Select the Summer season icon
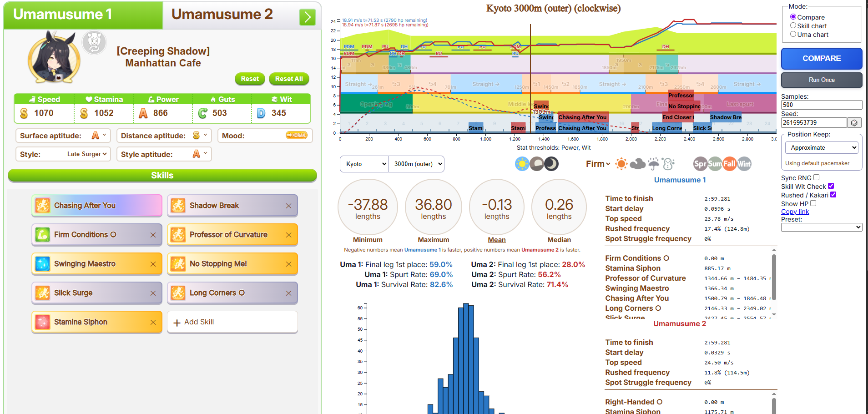Image resolution: width=868 pixels, height=414 pixels. [715, 164]
